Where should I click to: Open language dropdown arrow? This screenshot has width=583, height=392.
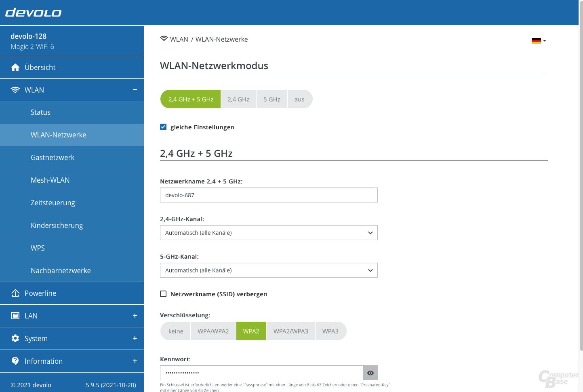(x=545, y=41)
